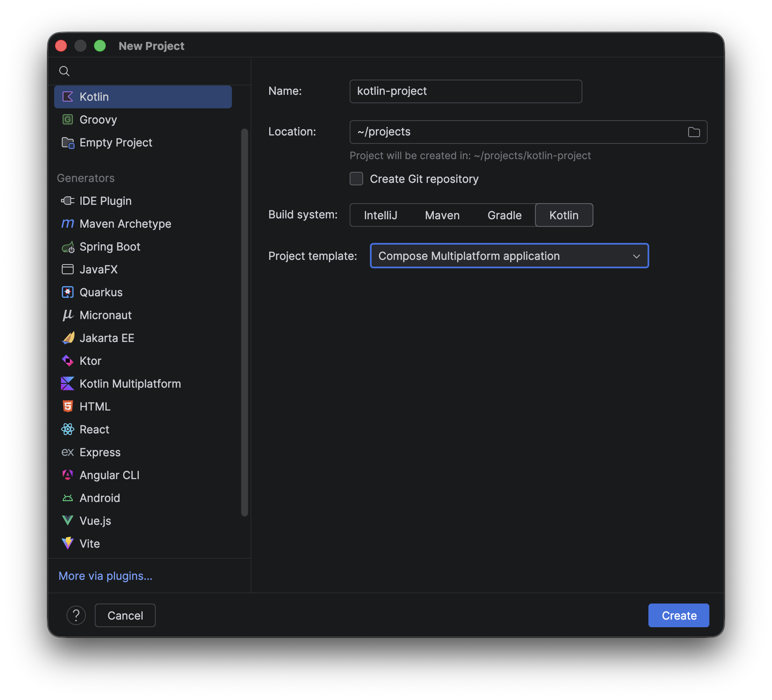Click the Create button
Screen dimensions: 772x700
[x=679, y=616]
